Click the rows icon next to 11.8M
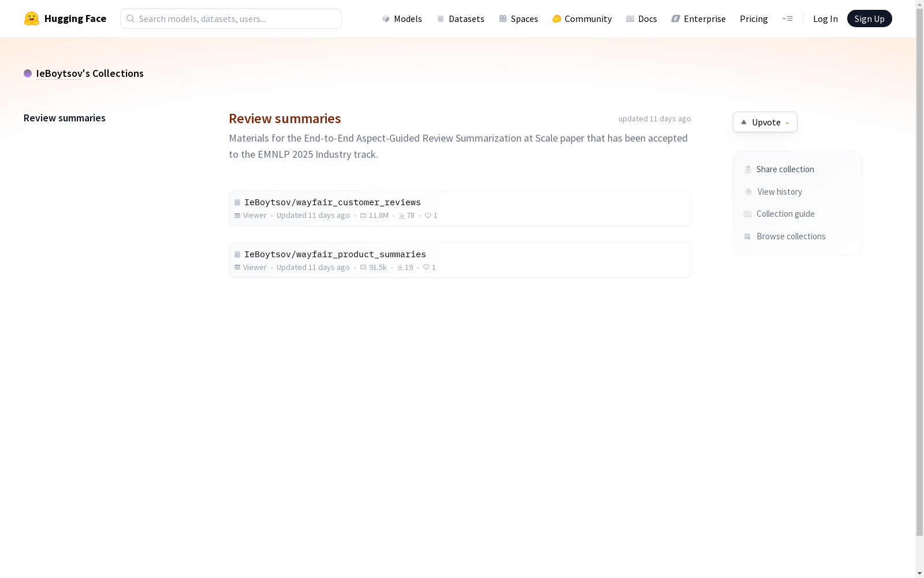924x578 pixels. (x=363, y=216)
